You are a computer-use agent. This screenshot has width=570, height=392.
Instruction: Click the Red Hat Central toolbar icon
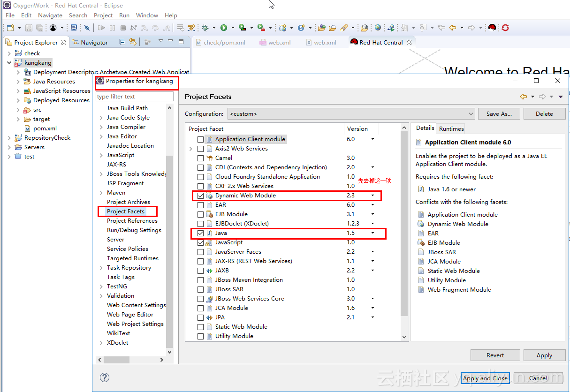(492, 28)
